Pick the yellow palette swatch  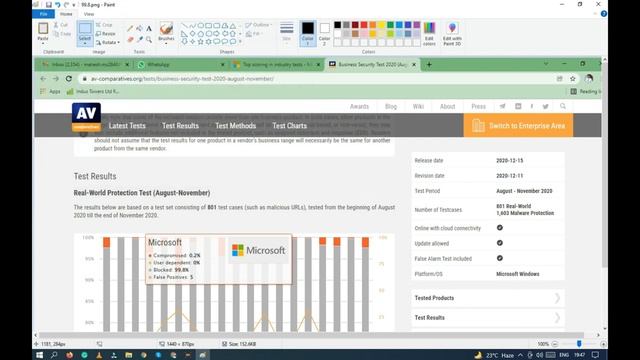382,25
